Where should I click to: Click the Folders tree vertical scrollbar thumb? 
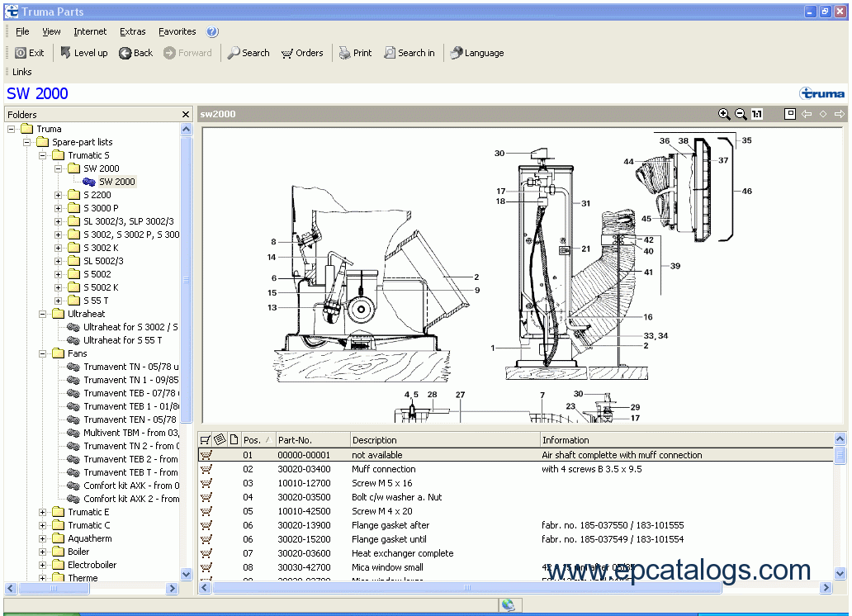(186, 279)
